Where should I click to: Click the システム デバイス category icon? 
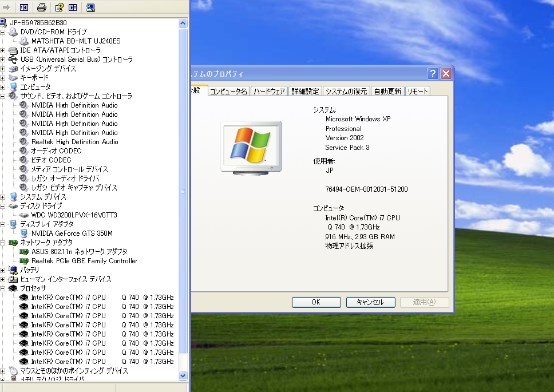(x=13, y=197)
